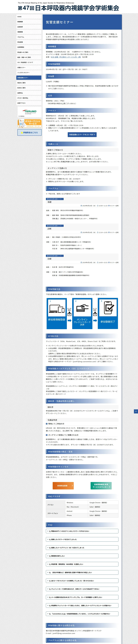
Task: Expand FAQ 登録したメールアドレス（ID）を忘れてしまった
Action: pyautogui.click(x=82, y=548)
